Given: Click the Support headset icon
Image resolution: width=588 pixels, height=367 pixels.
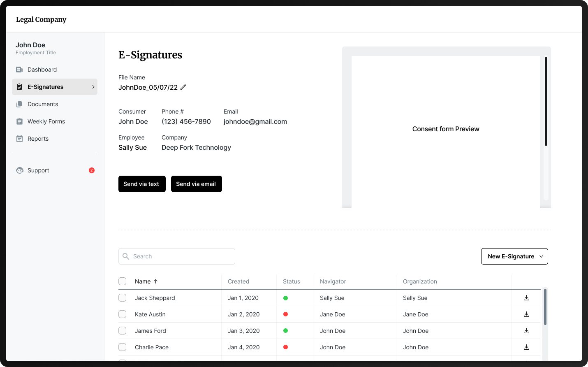Looking at the screenshot, I should [x=20, y=170].
